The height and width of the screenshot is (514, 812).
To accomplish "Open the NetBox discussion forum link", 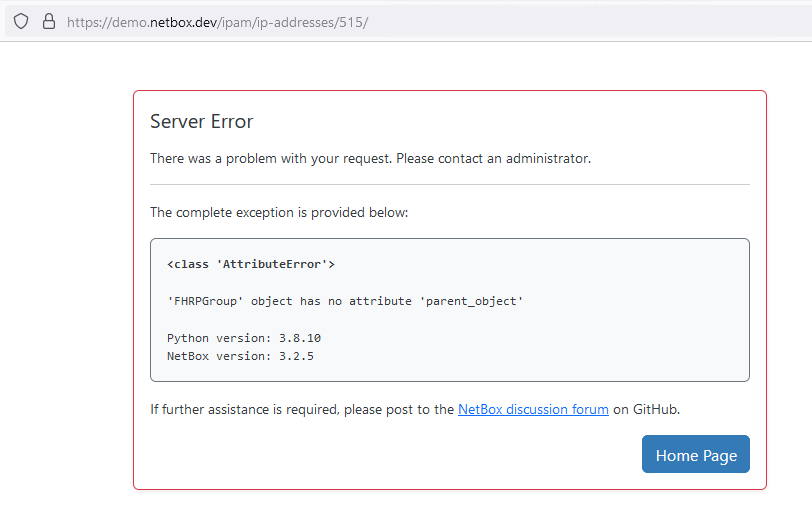I will point(533,409).
